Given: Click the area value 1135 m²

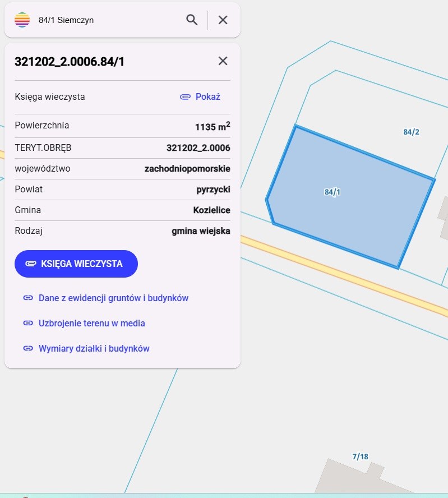Looking at the screenshot, I should [212, 126].
